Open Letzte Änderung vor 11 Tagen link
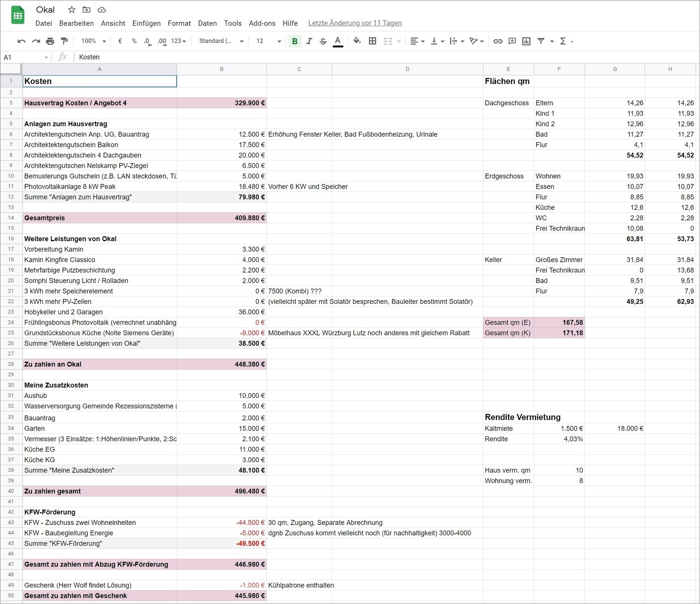Image resolution: width=700 pixels, height=604 pixels. point(355,23)
